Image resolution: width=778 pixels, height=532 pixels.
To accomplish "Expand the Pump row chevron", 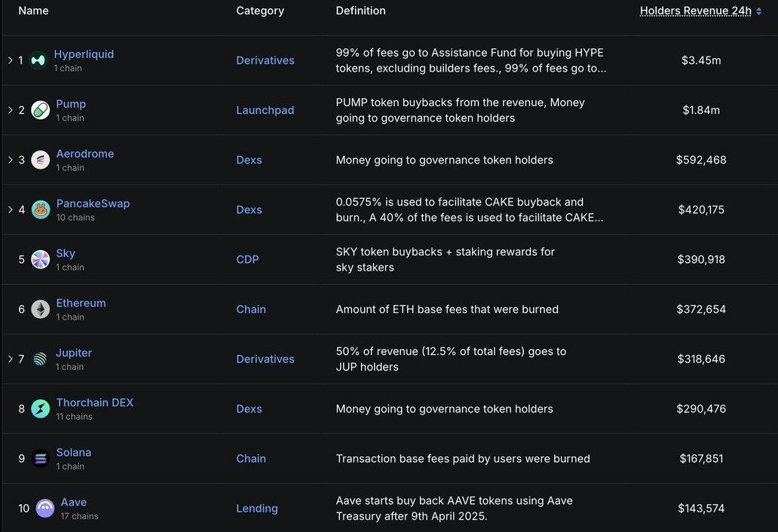I will [x=10, y=110].
